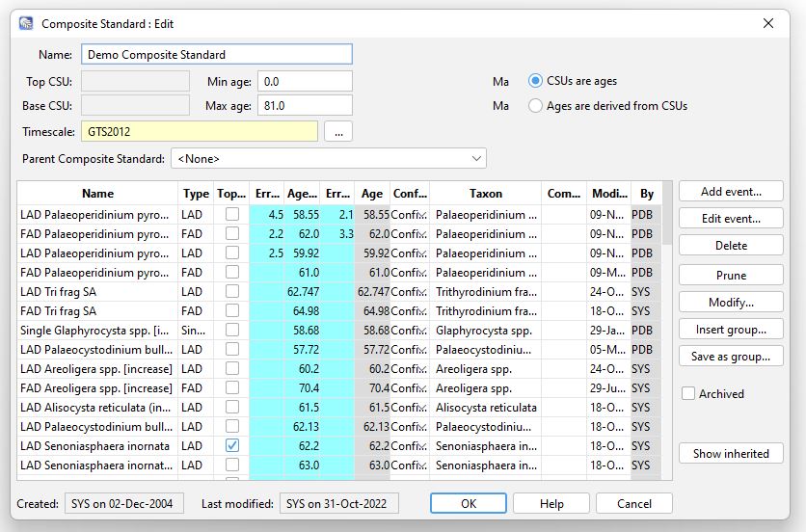Browse timescales with the ellipsis button
The width and height of the screenshot is (806, 532).
click(x=338, y=132)
